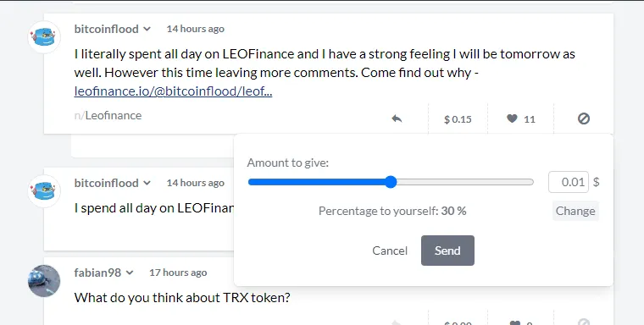Expand dropdown next to top bitcoinflood username

click(147, 29)
